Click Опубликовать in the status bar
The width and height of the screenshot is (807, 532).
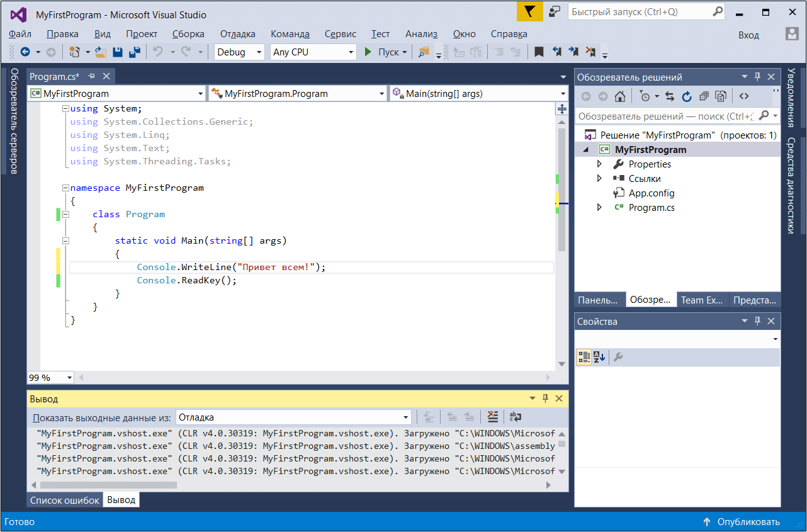pos(741,522)
